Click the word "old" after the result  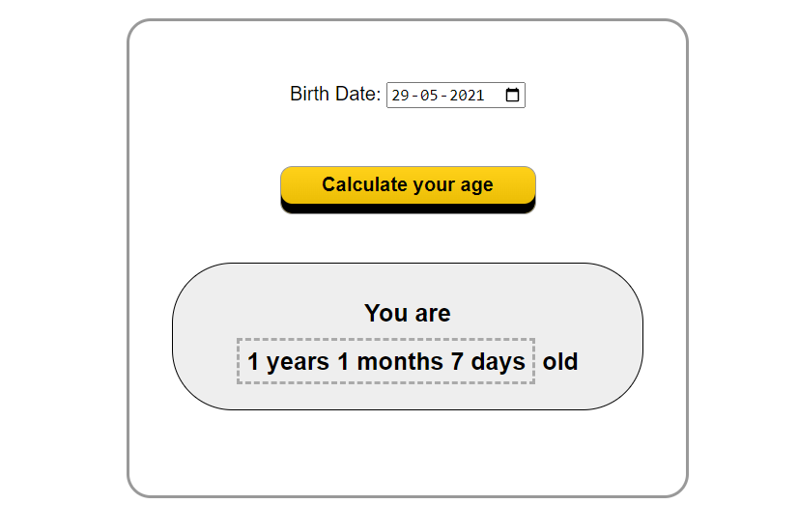tap(560, 362)
